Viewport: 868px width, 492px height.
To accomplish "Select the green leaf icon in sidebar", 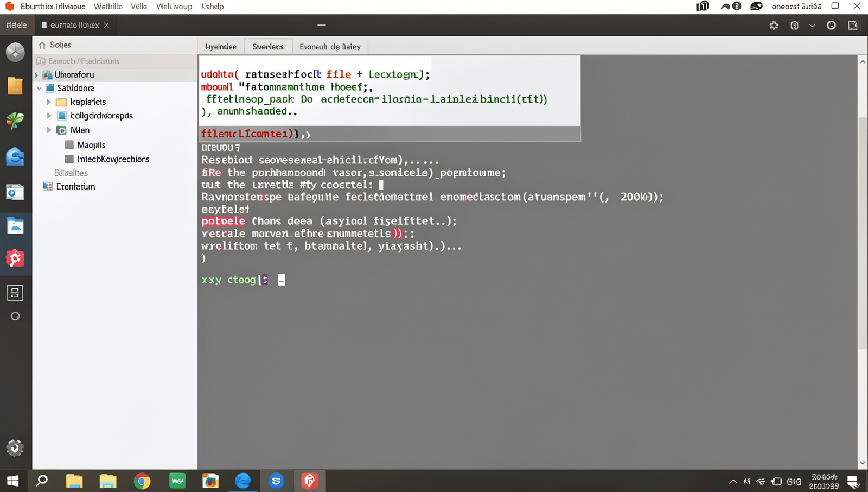I will 15,121.
